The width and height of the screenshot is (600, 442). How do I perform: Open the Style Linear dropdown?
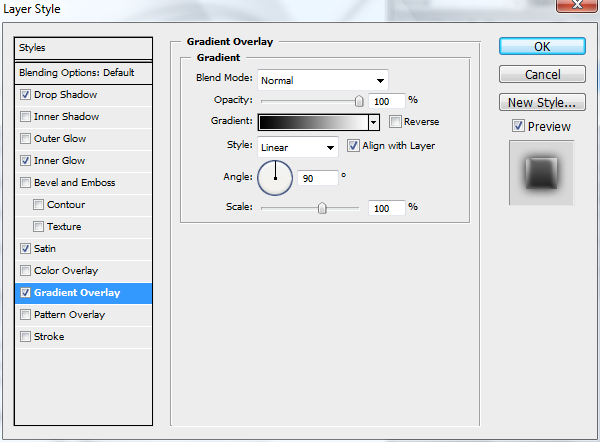pos(298,147)
